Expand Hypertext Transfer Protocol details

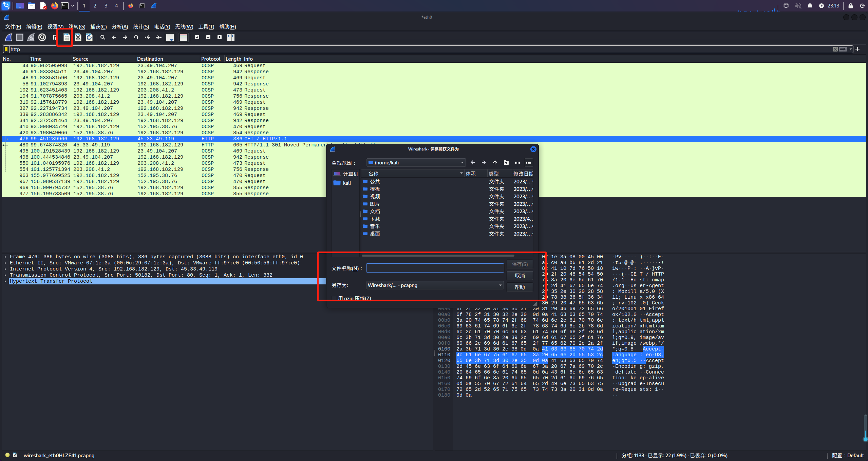coord(5,281)
